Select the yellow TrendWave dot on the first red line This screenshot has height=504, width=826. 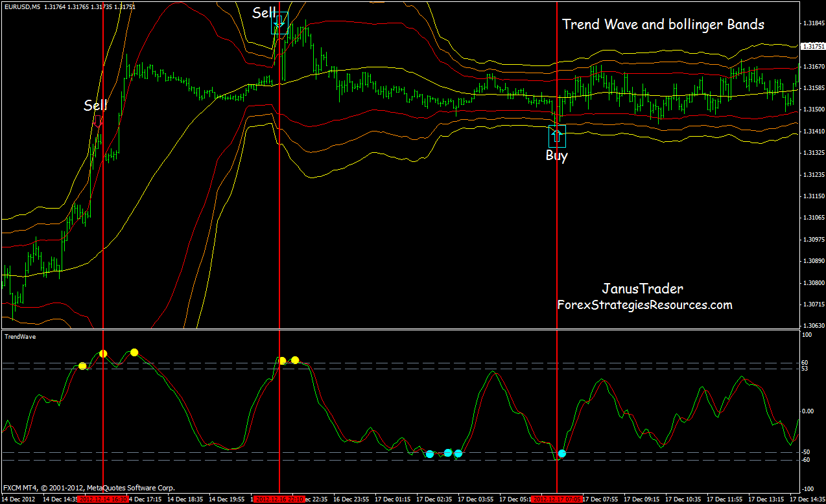tap(103, 354)
